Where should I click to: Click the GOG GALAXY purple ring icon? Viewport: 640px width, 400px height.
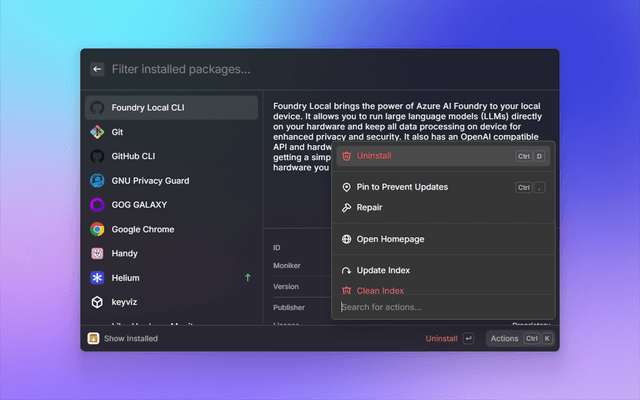click(x=97, y=205)
